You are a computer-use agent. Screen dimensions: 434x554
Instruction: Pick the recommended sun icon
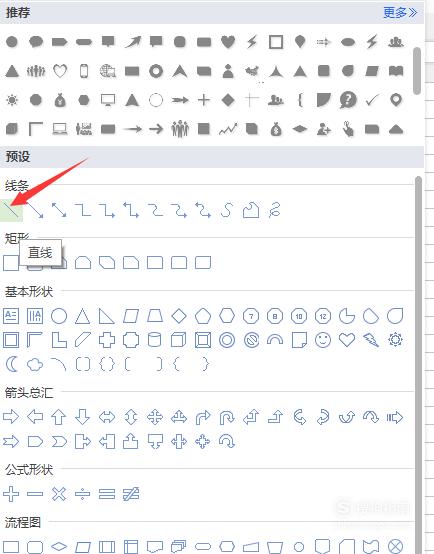(x=12, y=100)
